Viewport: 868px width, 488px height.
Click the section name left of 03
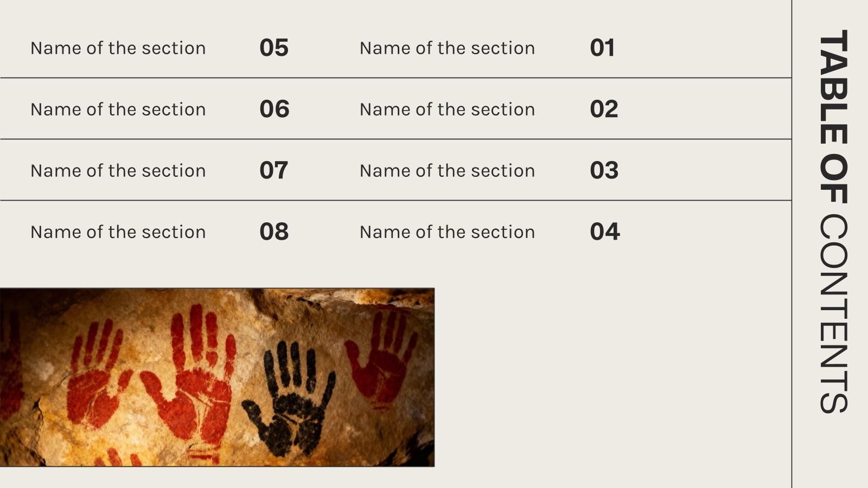[x=447, y=171]
